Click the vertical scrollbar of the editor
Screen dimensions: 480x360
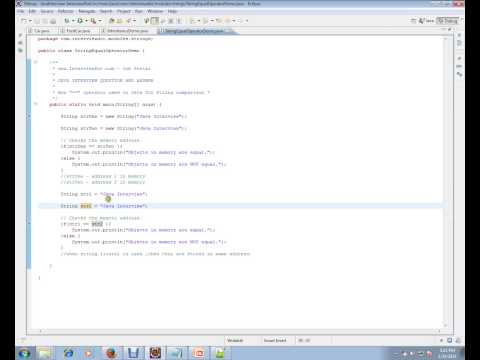(x=446, y=182)
